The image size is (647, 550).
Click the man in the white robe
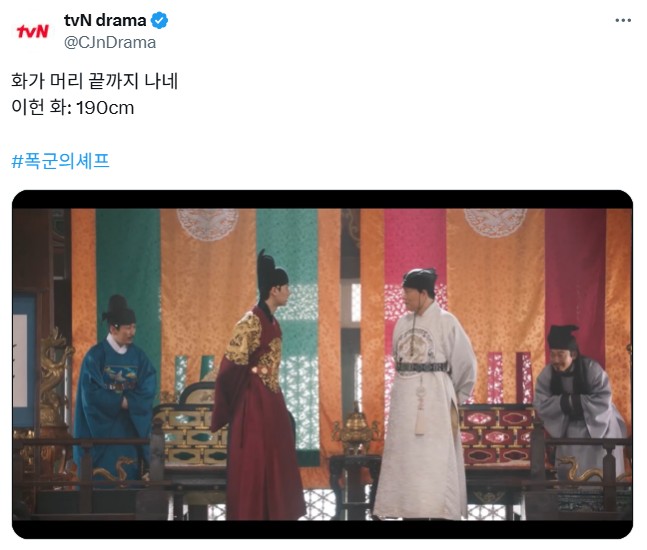point(425,392)
